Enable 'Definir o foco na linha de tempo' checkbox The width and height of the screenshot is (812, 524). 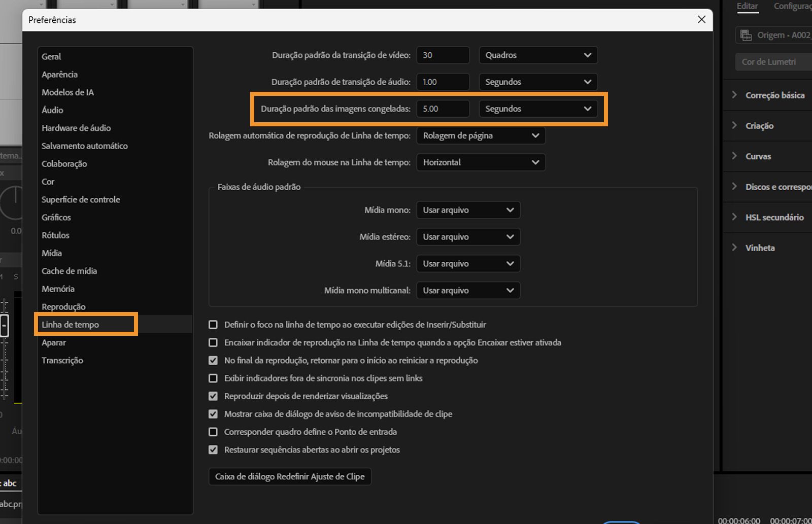213,325
